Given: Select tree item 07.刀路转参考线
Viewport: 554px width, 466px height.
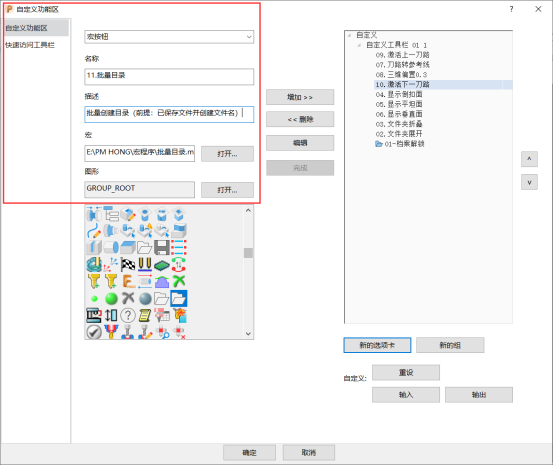Looking at the screenshot, I should (402, 65).
